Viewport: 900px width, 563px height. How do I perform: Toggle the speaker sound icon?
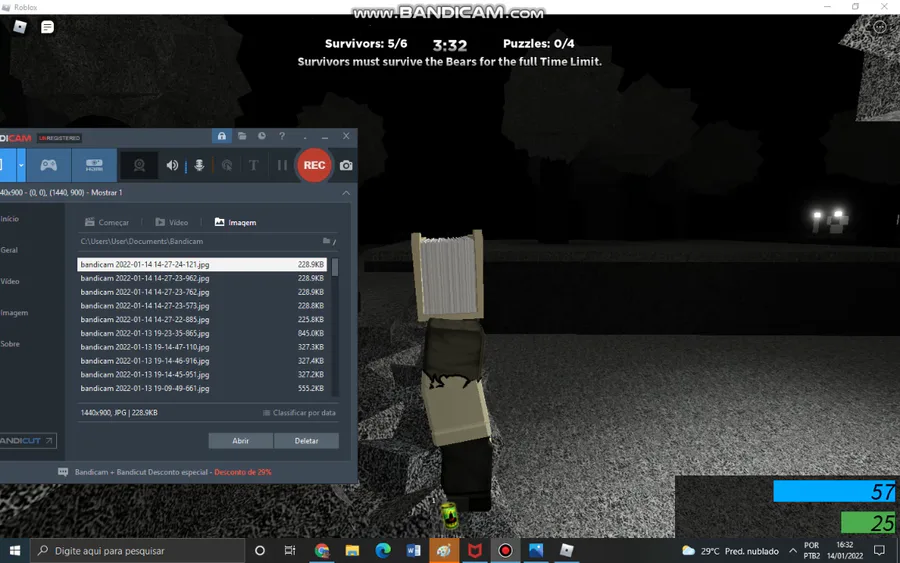point(172,165)
